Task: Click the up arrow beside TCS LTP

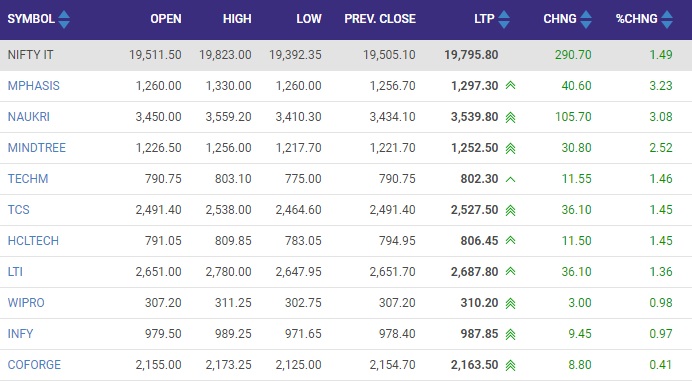Action: (511, 210)
